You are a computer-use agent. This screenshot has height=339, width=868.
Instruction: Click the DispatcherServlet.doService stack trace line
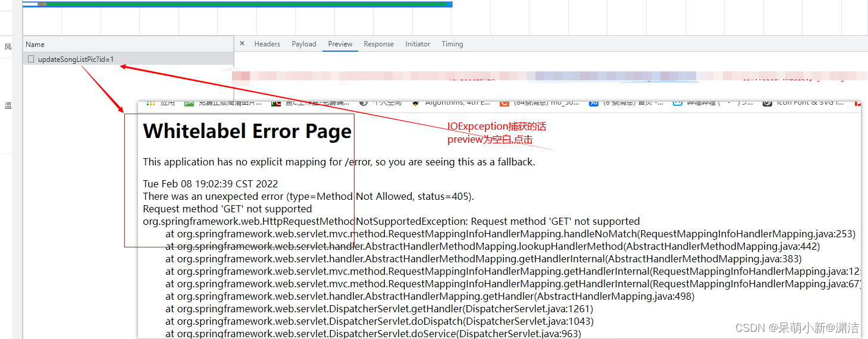pos(373,334)
